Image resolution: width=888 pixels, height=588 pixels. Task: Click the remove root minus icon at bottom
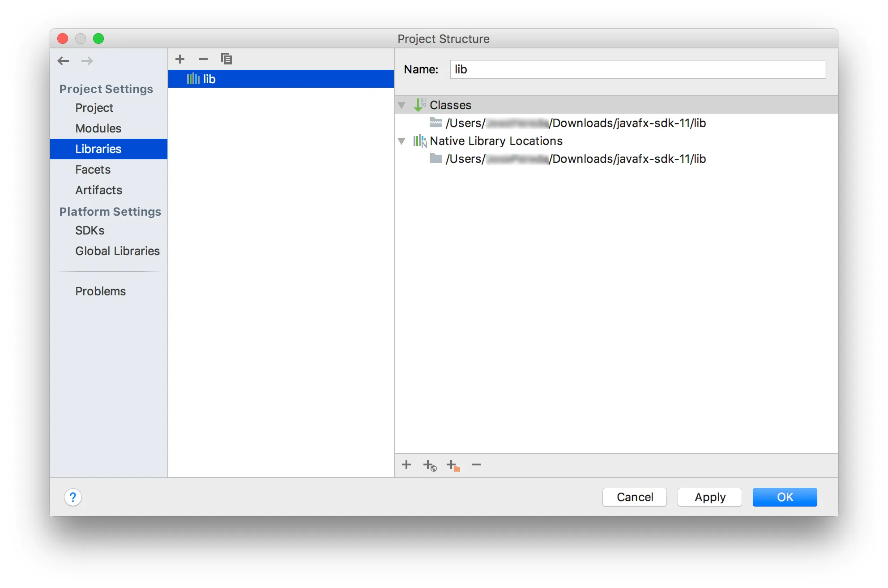point(476,464)
